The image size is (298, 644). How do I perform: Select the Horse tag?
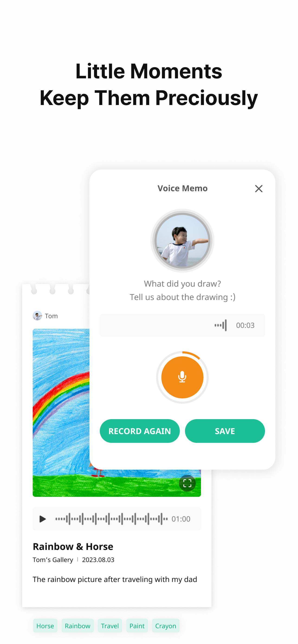[x=45, y=626]
